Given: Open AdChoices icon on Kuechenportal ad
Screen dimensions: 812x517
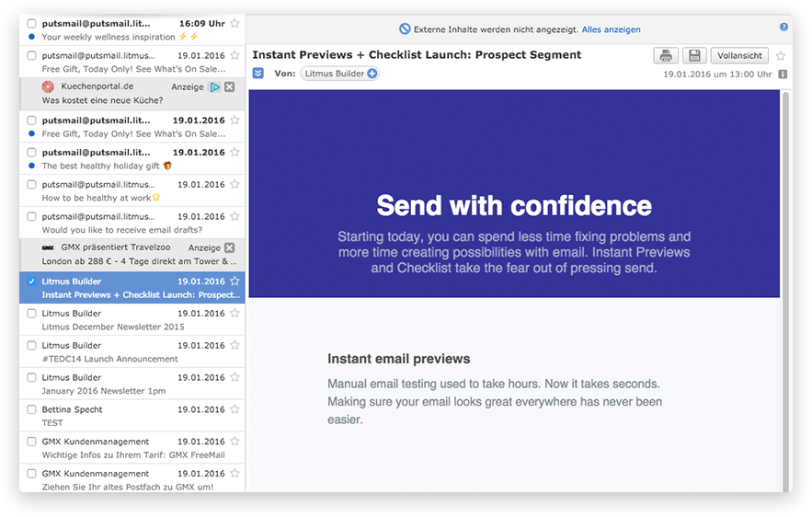Looking at the screenshot, I should point(215,86).
